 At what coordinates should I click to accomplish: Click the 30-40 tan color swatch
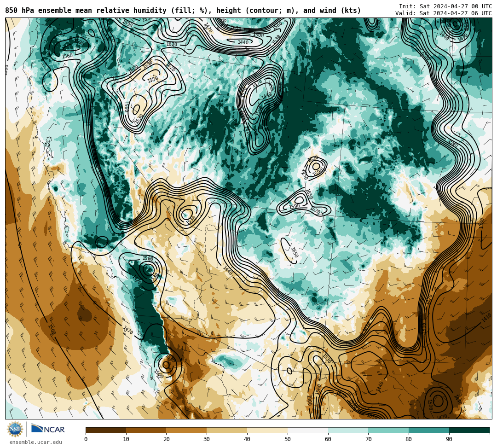pyautogui.click(x=227, y=430)
